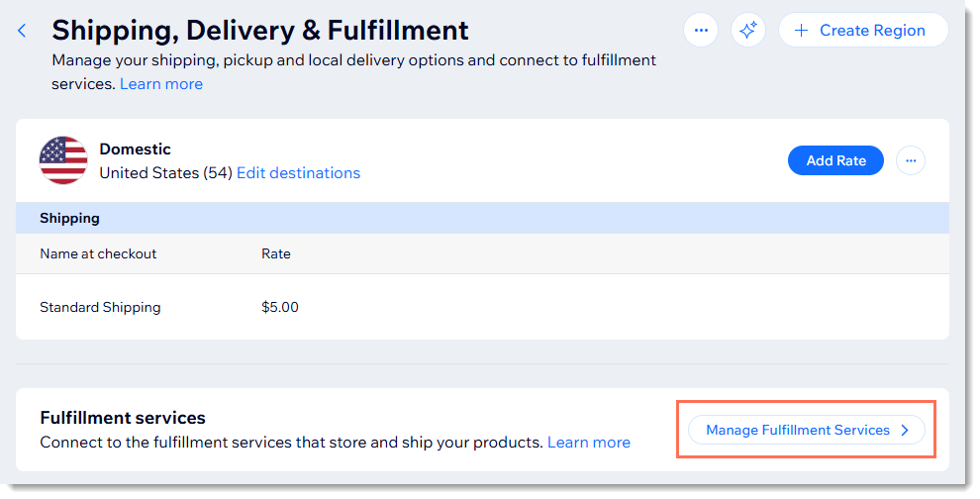Click the $5.00 rate value
Screen dimensions: 980x499
(x=280, y=307)
